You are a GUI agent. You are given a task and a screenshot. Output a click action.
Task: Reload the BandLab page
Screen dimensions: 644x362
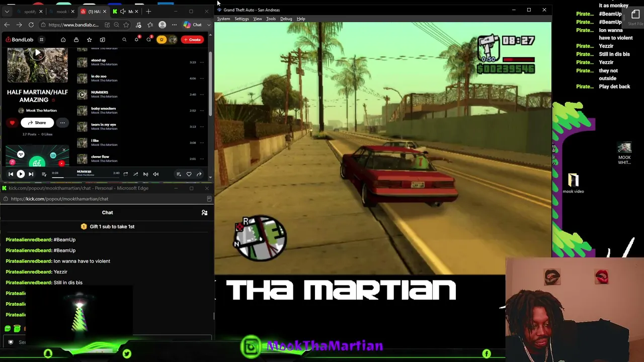pos(31,25)
